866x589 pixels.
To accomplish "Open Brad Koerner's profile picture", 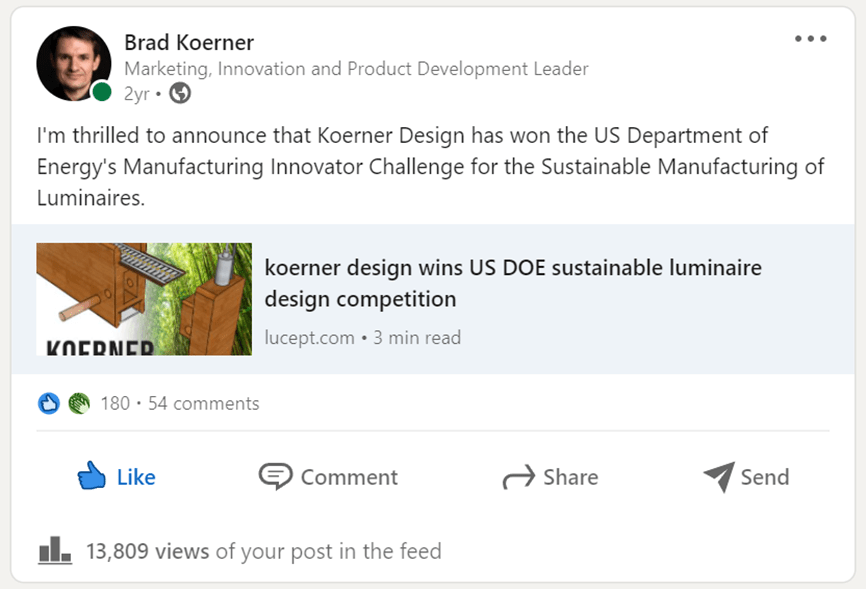I will click(x=73, y=64).
